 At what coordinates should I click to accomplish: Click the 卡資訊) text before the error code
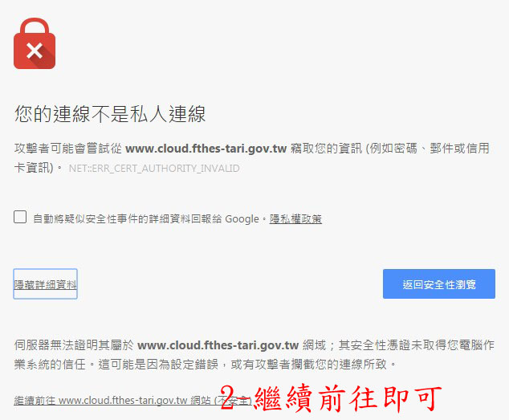point(34,168)
